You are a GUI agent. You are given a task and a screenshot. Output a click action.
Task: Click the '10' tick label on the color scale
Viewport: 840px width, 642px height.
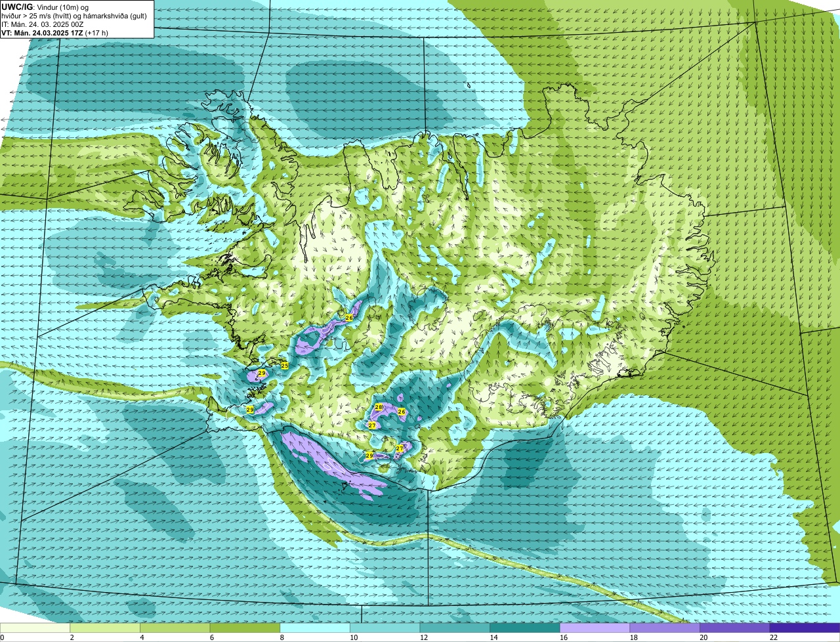354,637
